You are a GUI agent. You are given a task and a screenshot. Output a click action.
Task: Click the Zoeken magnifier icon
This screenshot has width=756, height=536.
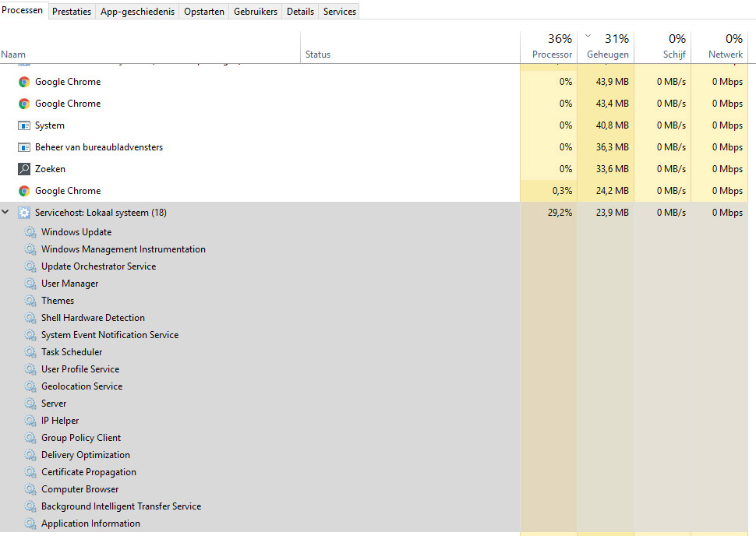coord(24,169)
